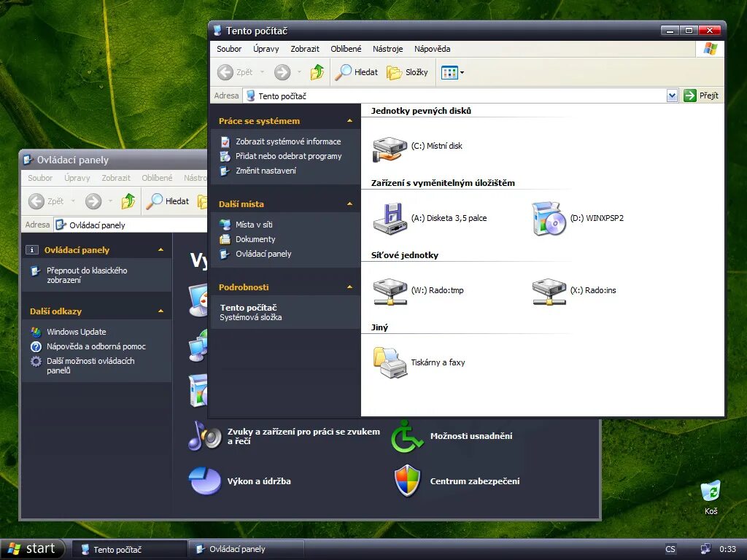Click the Hledat search button in Tento počítač

pos(356,72)
